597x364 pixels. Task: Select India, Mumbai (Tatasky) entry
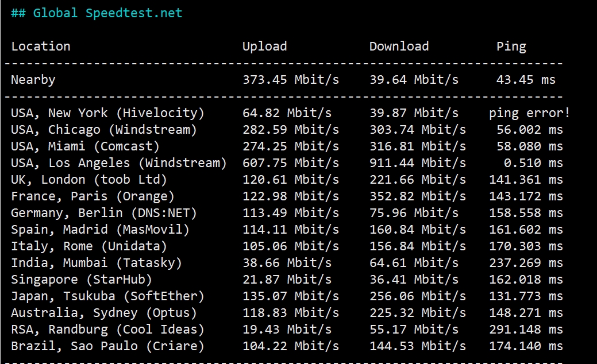(97, 263)
